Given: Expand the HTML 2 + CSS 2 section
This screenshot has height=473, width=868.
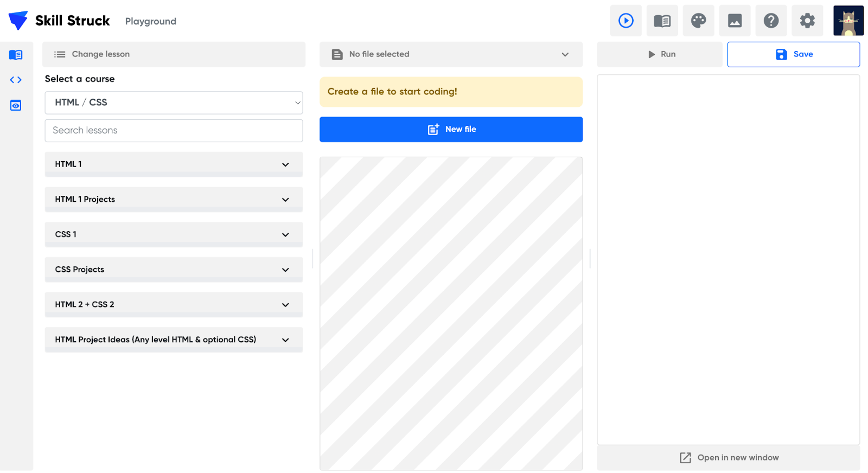Looking at the screenshot, I should coord(174,305).
